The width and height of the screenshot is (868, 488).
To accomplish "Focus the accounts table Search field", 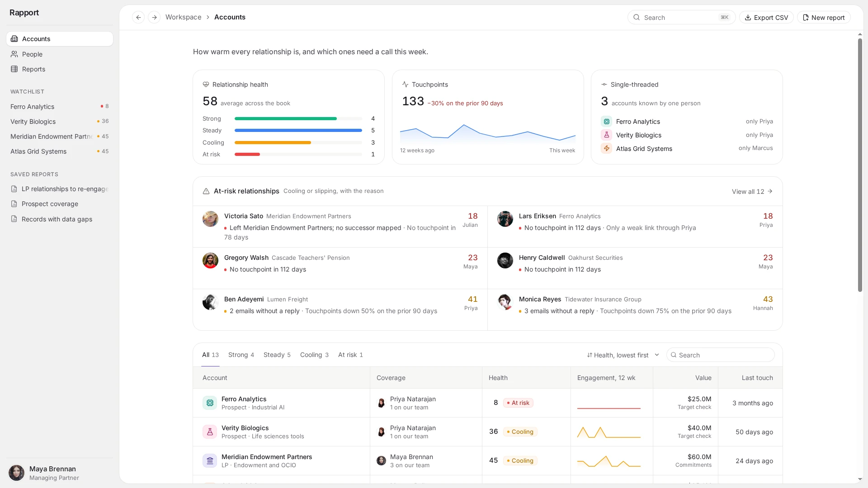I will tap(721, 355).
